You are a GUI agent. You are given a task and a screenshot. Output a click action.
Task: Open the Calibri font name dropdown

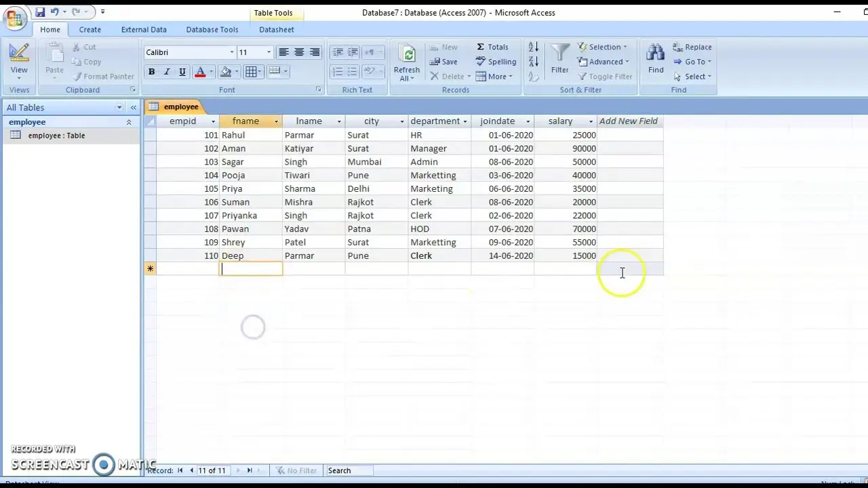tap(232, 52)
